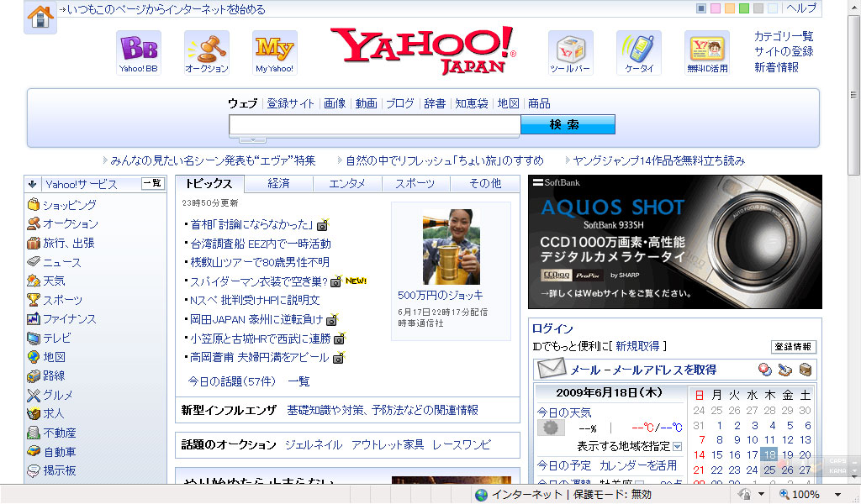Open 台湾調査船 EEZ内で一時活動 headline
This screenshot has width=861, height=504.
[261, 244]
